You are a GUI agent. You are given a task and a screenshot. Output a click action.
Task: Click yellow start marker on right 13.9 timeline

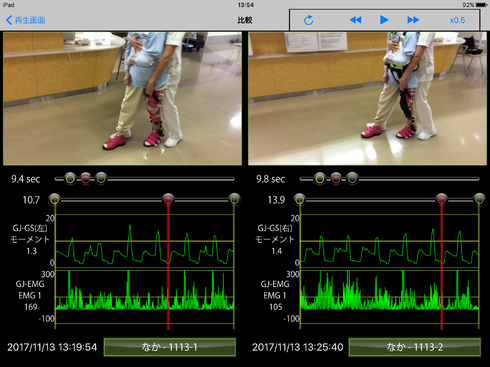tap(299, 199)
